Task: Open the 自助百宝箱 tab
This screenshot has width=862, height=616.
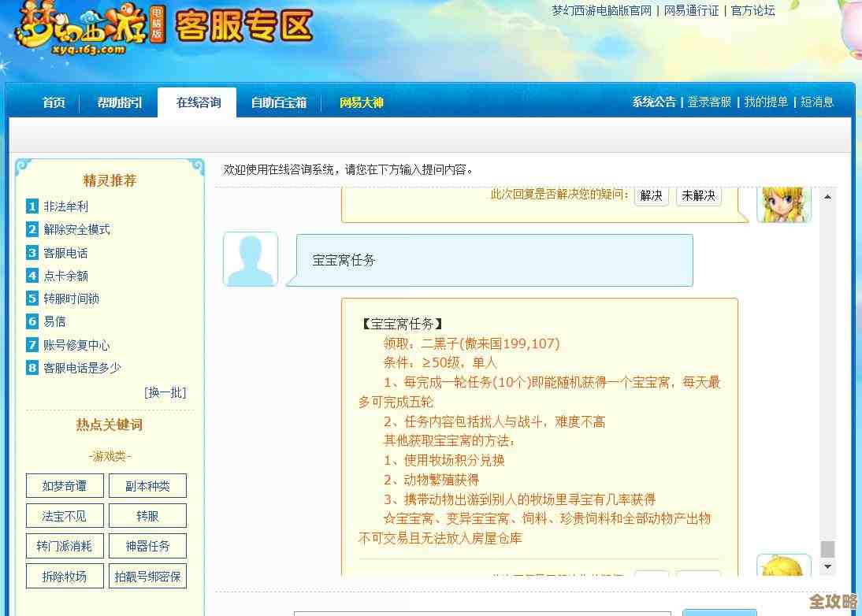Action: pyautogui.click(x=277, y=102)
